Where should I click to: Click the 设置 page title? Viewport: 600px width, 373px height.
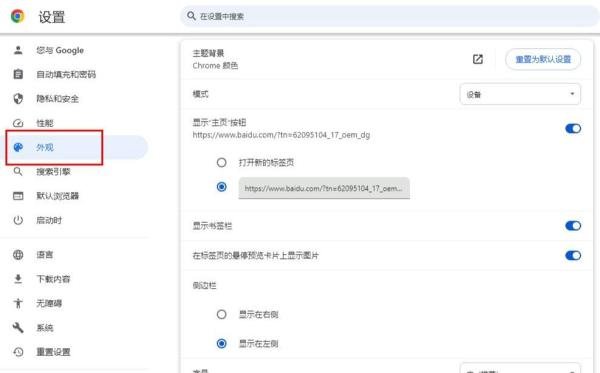pos(52,17)
